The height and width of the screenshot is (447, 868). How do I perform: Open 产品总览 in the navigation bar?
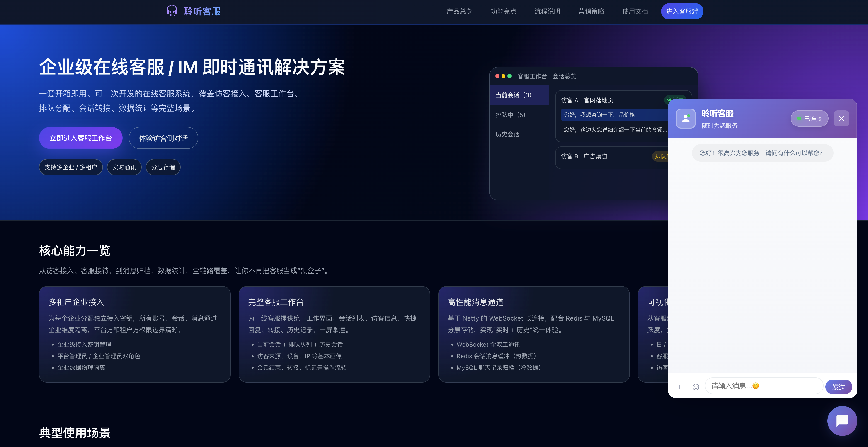pyautogui.click(x=459, y=12)
